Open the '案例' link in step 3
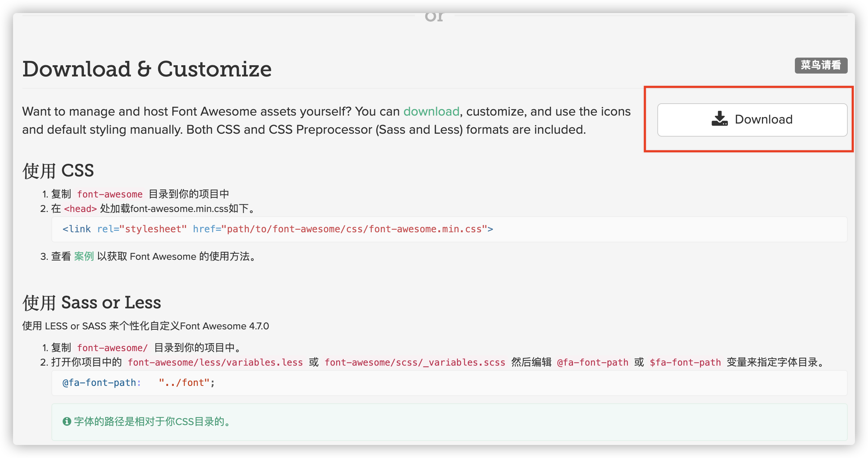The height and width of the screenshot is (458, 868). (84, 256)
